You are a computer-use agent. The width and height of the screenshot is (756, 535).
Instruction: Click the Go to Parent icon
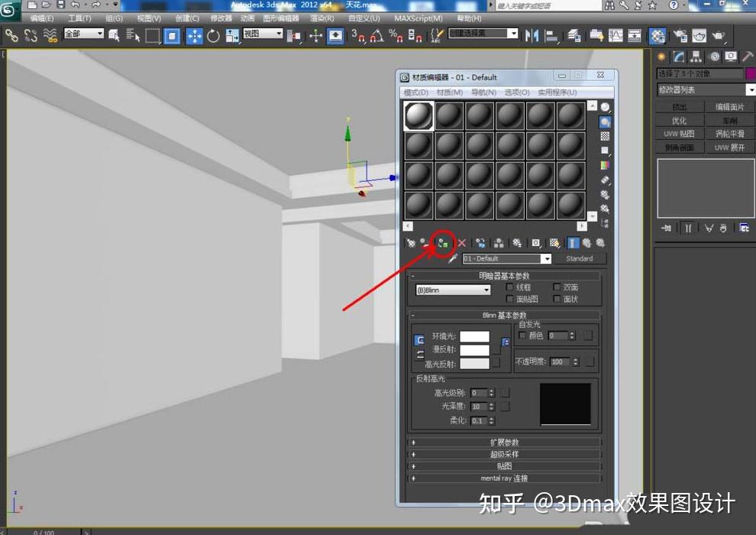coord(586,242)
